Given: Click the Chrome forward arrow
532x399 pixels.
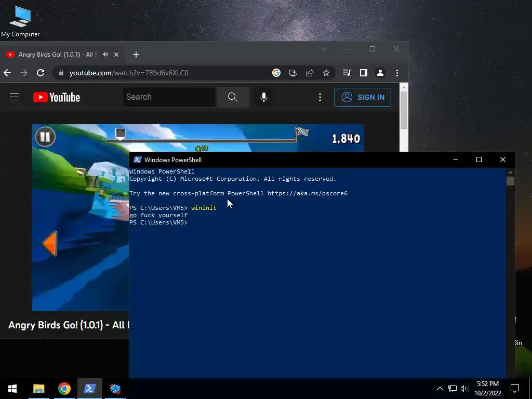Looking at the screenshot, I should (x=24, y=73).
